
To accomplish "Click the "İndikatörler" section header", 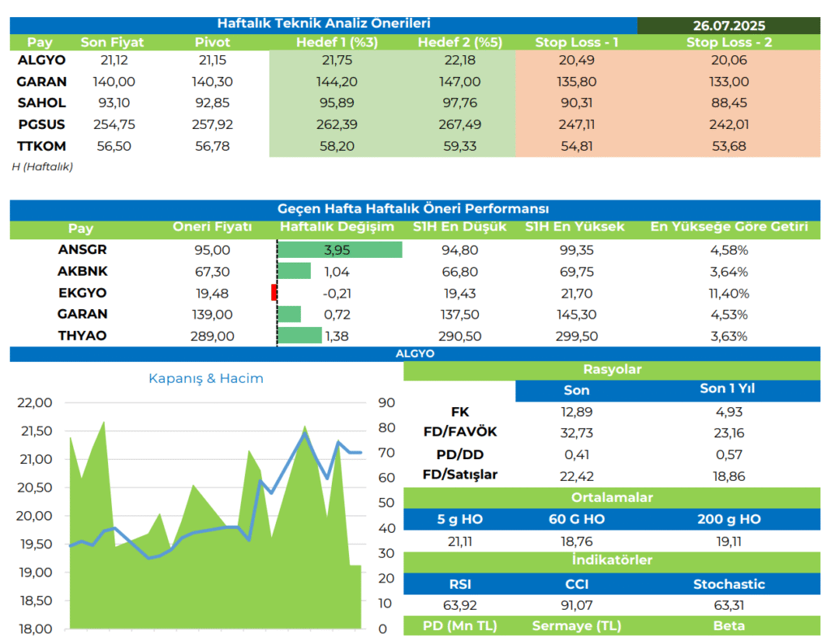I will 612,560.
